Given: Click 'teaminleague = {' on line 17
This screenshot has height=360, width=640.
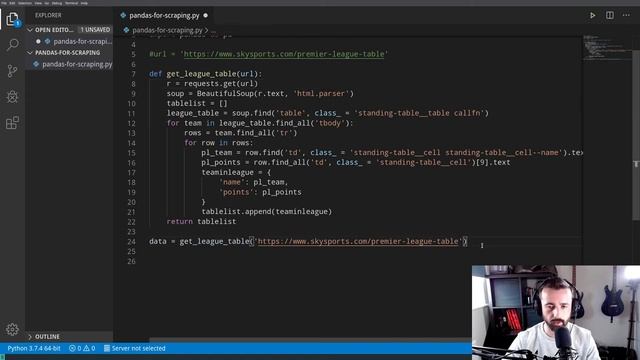Looking at the screenshot, I should (x=236, y=172).
